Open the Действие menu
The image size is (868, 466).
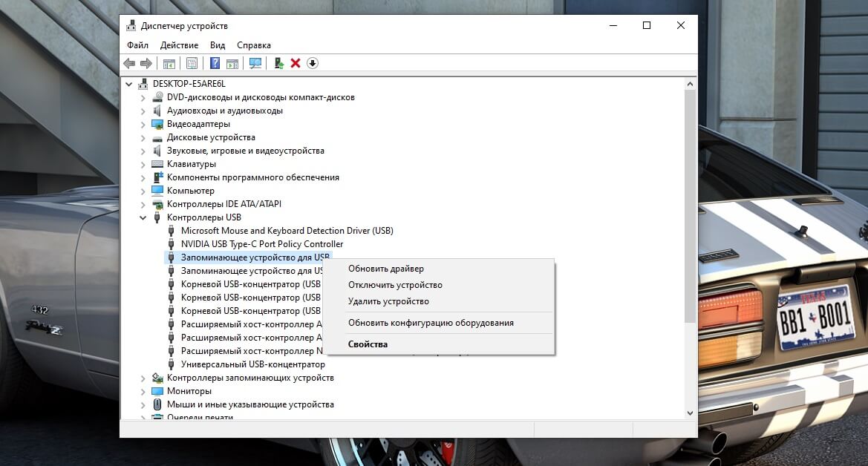click(179, 45)
